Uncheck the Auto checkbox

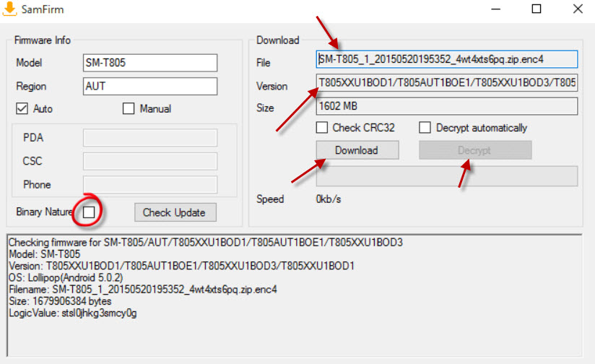pyautogui.click(x=22, y=108)
